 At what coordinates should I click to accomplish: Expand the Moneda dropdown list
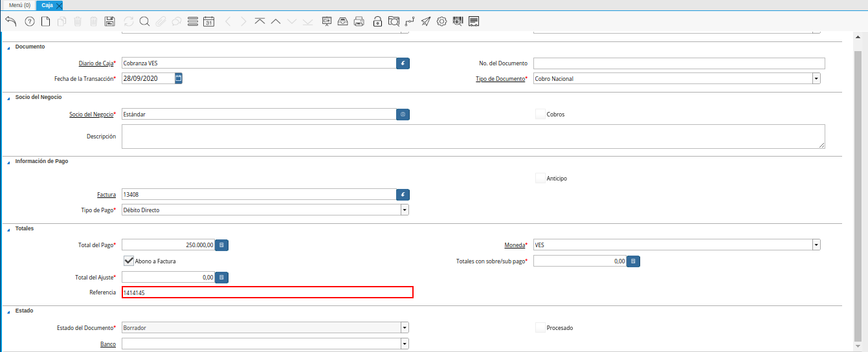click(x=816, y=245)
